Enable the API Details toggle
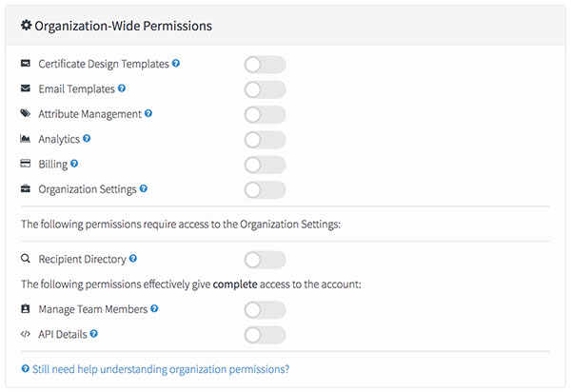Image resolution: width=571 pixels, height=392 pixels. 266,335
